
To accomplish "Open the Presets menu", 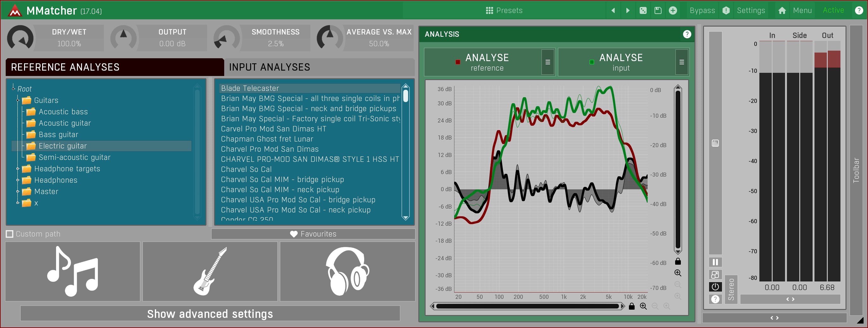I will point(504,10).
